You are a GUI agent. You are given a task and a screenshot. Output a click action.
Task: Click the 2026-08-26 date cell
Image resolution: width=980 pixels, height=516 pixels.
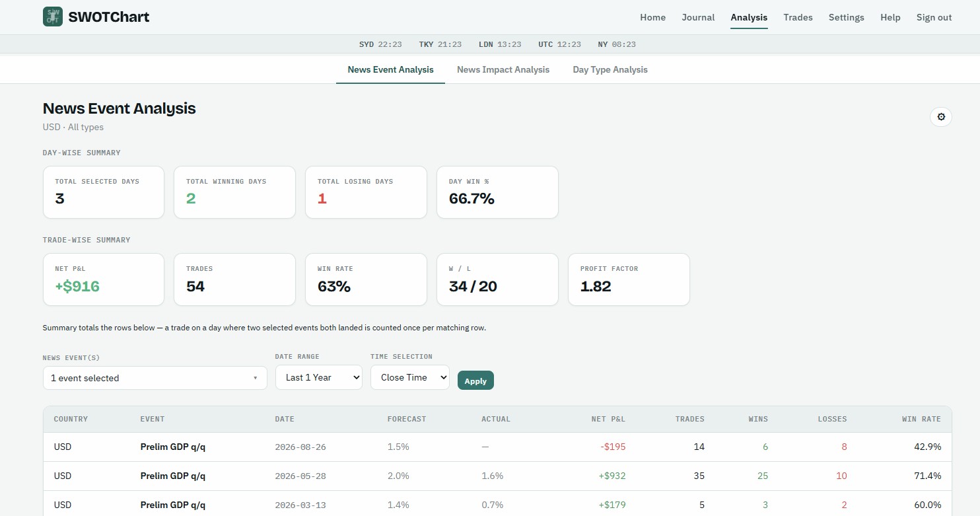(300, 447)
